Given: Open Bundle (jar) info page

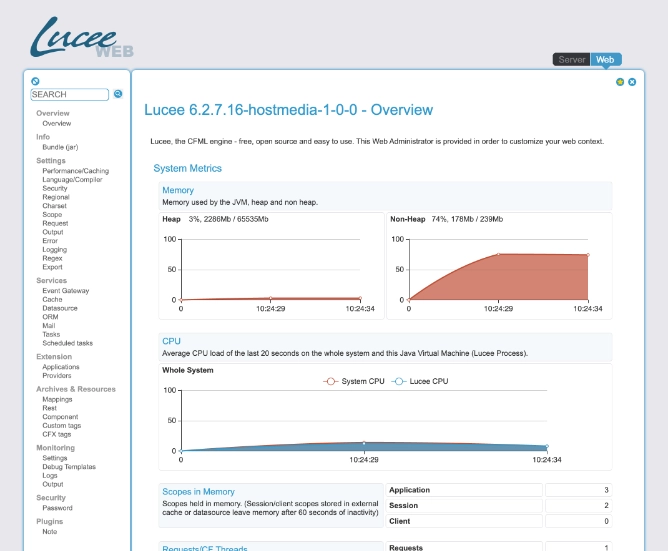Looking at the screenshot, I should (x=60, y=147).
